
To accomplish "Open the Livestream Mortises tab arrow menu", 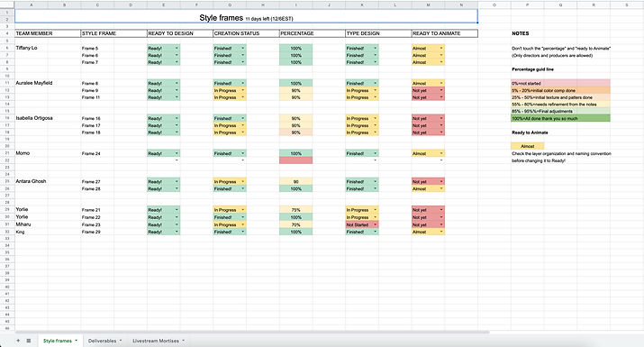I will [183, 341].
